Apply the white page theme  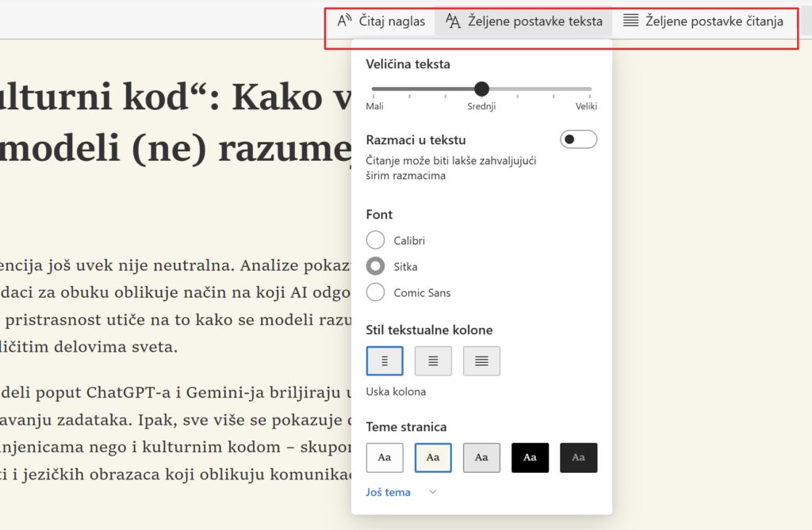(385, 457)
